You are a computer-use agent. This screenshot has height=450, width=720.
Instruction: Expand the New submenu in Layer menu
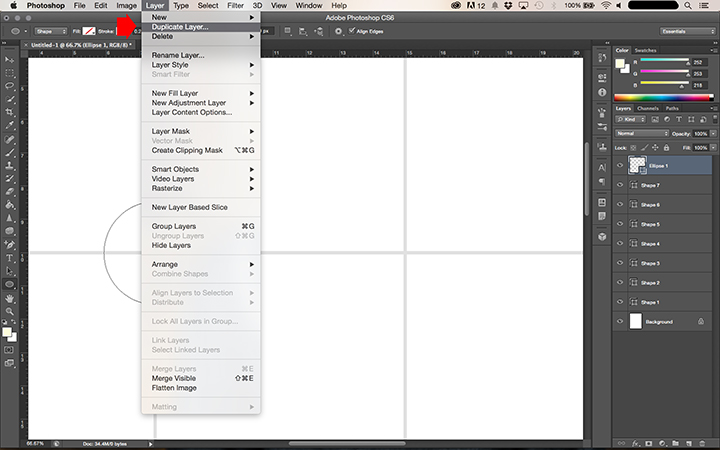201,17
